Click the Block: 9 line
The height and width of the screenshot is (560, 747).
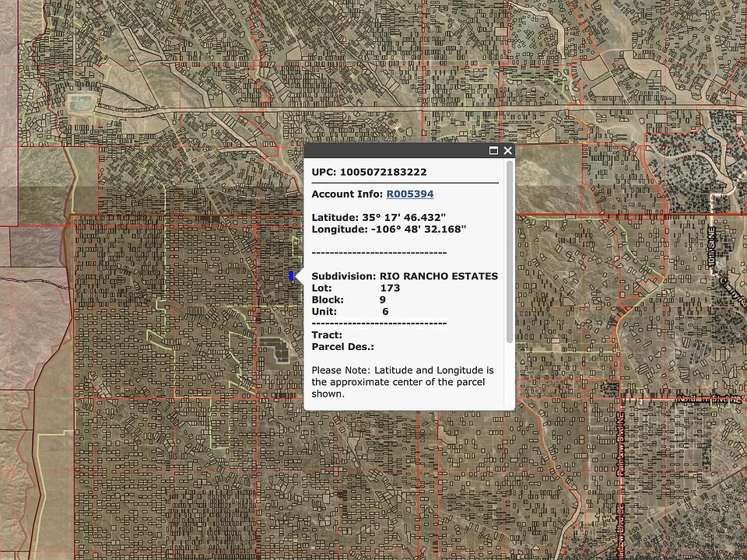(349, 299)
